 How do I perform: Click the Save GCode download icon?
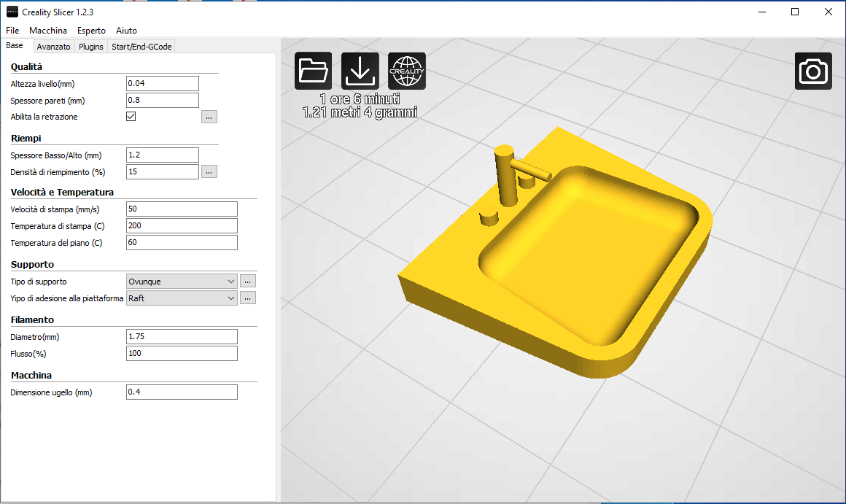click(x=360, y=71)
